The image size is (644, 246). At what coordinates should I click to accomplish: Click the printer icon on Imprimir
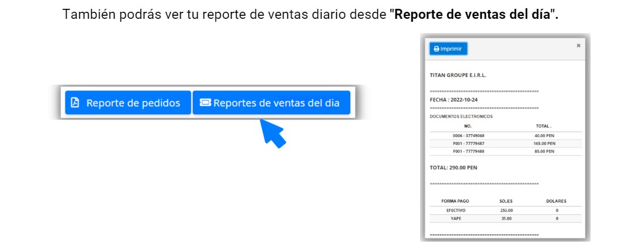(x=437, y=49)
